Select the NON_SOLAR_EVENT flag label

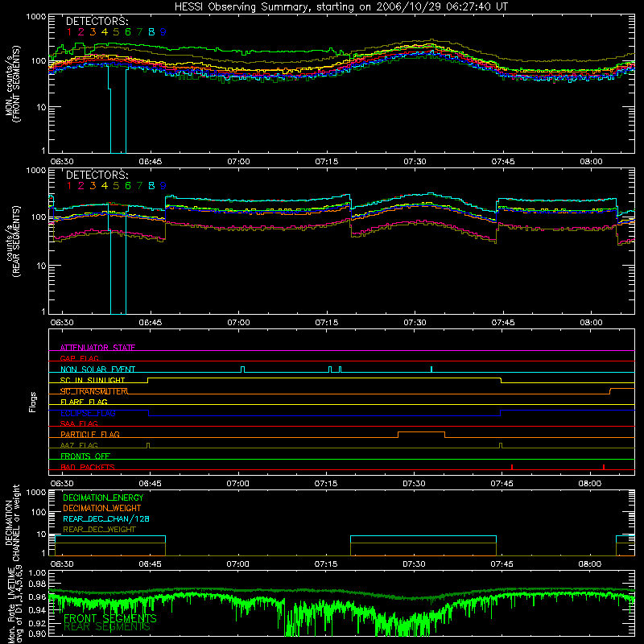click(x=97, y=369)
